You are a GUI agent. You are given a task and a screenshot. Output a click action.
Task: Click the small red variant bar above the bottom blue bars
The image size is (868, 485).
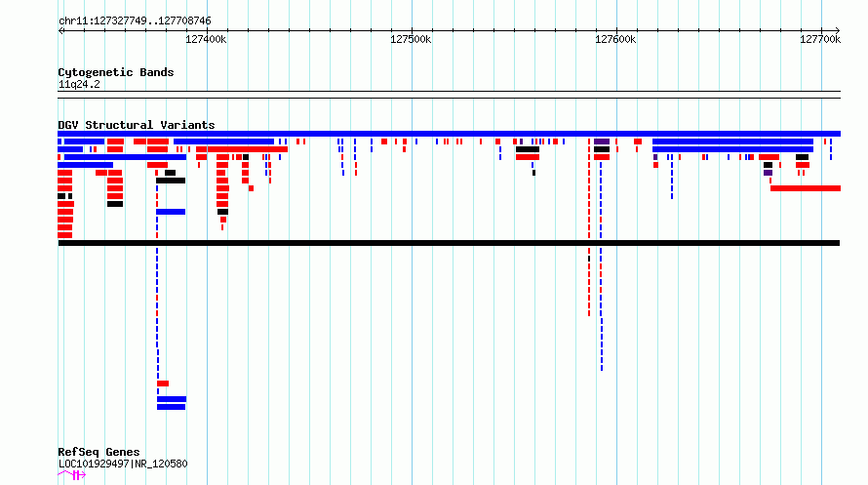(x=163, y=384)
